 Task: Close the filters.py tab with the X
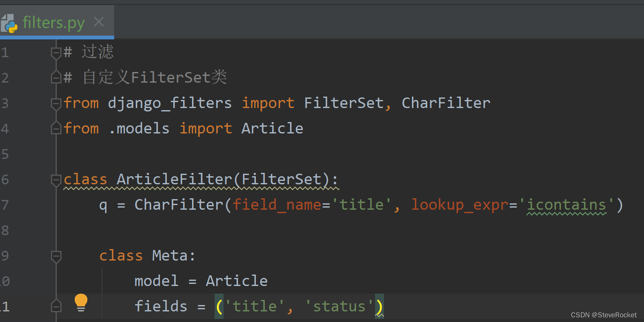coord(98,22)
